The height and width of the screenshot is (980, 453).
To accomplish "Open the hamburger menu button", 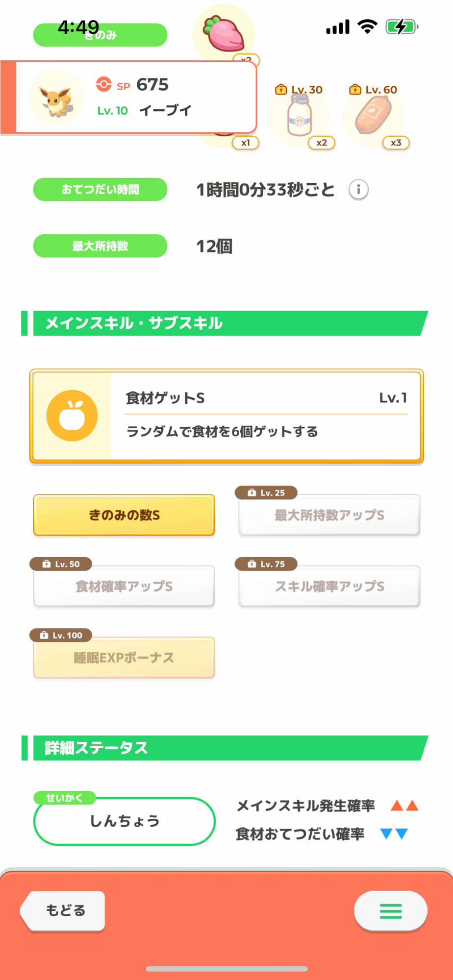I will coord(390,911).
